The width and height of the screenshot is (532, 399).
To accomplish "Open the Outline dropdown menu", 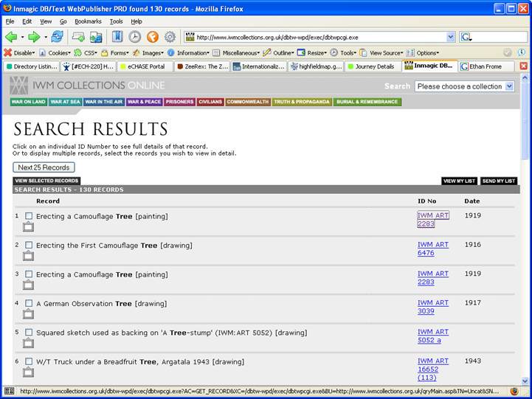I will [x=279, y=53].
